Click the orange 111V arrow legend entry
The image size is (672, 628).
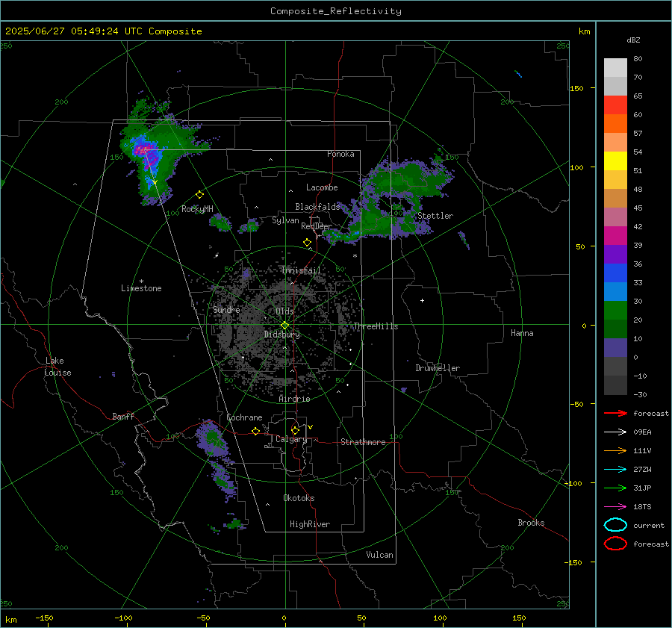(x=615, y=450)
